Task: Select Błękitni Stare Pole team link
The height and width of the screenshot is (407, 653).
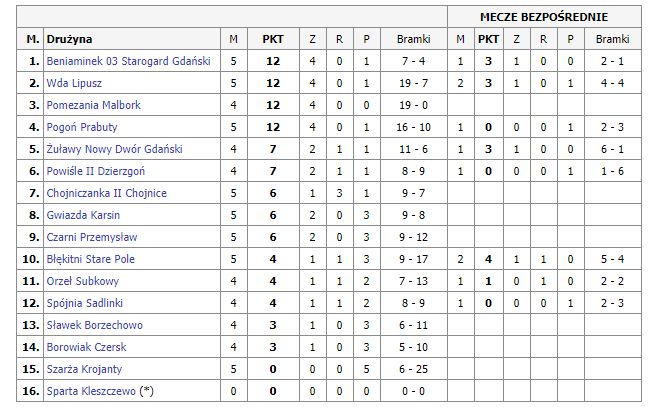Action: point(92,259)
